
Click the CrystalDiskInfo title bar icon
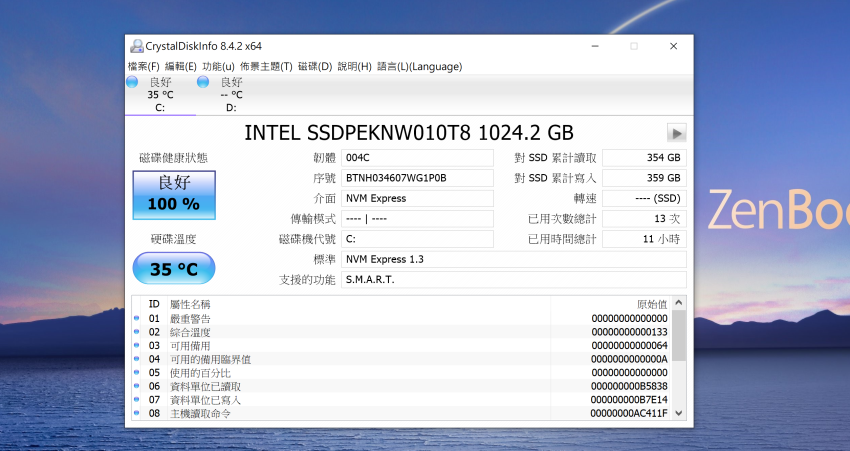[x=137, y=46]
